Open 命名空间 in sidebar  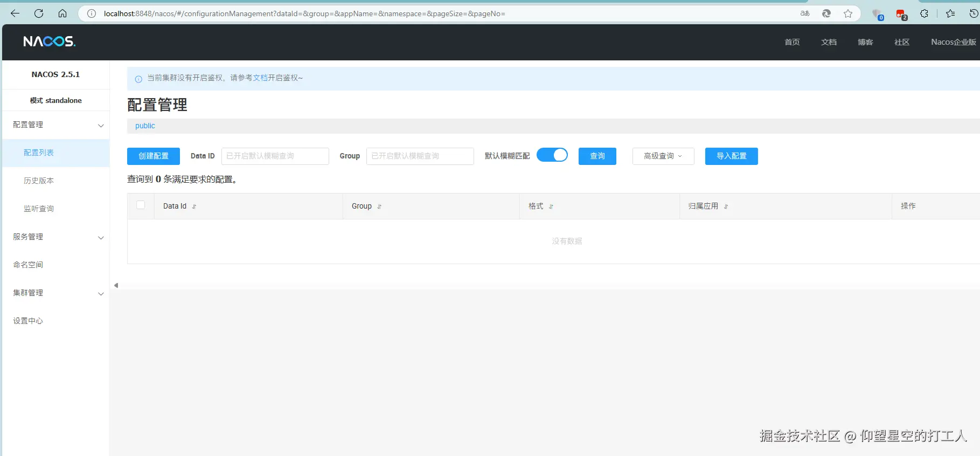55,265
